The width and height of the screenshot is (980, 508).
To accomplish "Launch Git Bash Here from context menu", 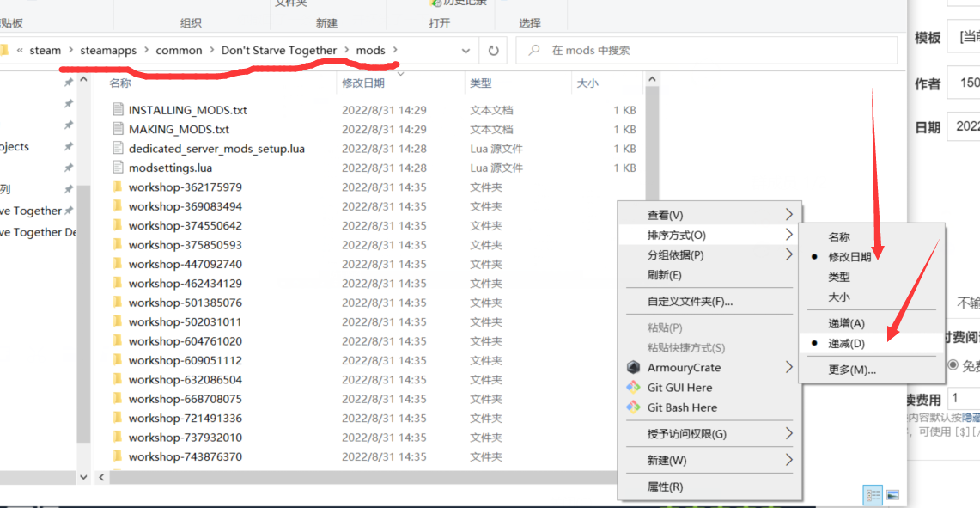I will coord(710,407).
